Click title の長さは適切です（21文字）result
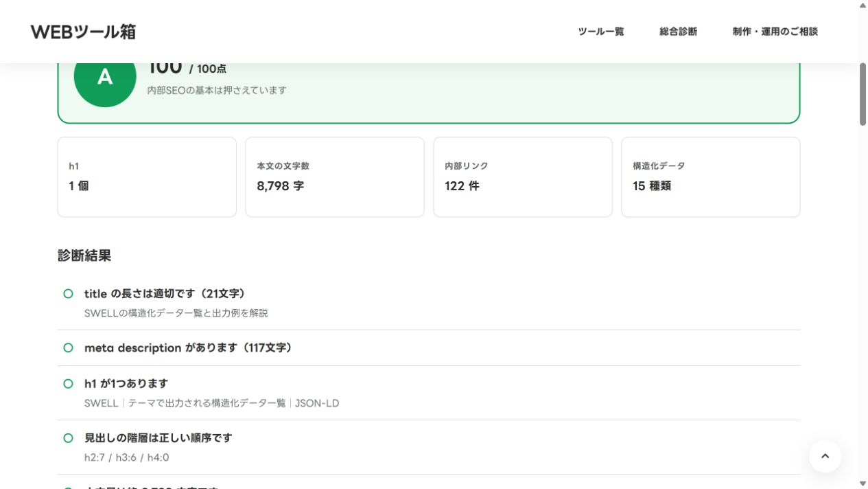868x489 pixels. tap(165, 294)
